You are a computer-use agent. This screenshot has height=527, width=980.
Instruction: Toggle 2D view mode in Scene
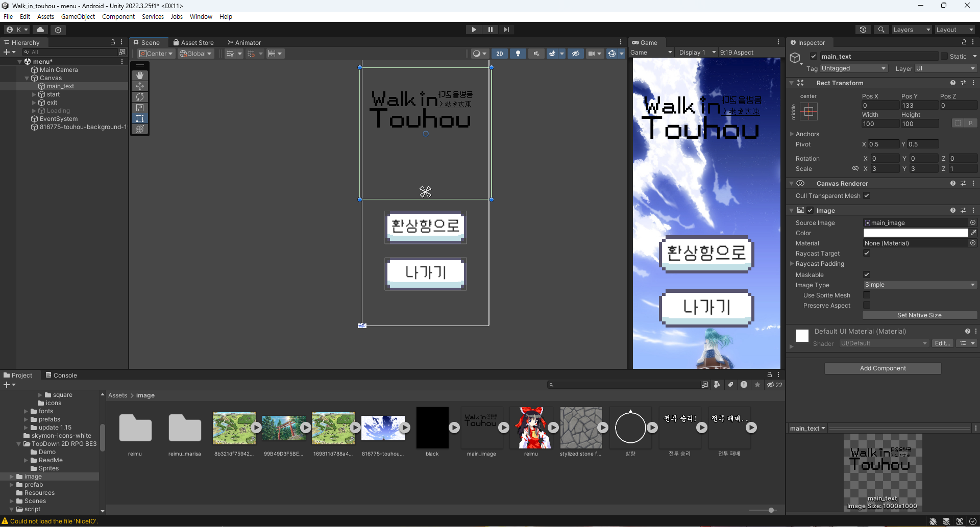[500, 54]
